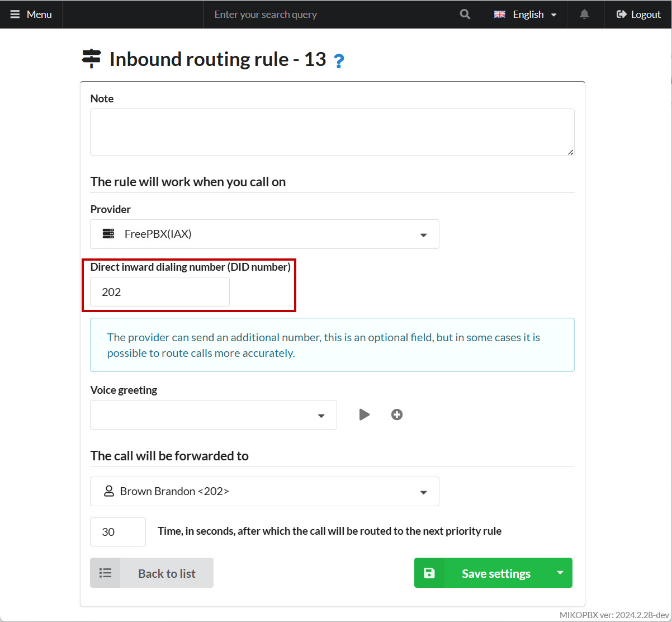The height and width of the screenshot is (622, 672).
Task: Open the notifications bell
Action: click(584, 15)
